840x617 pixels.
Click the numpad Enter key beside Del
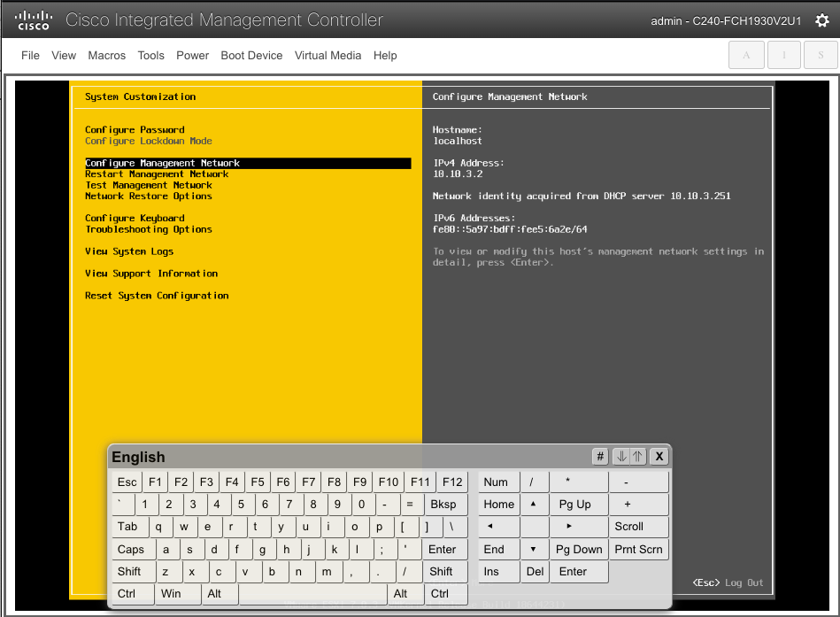point(579,572)
